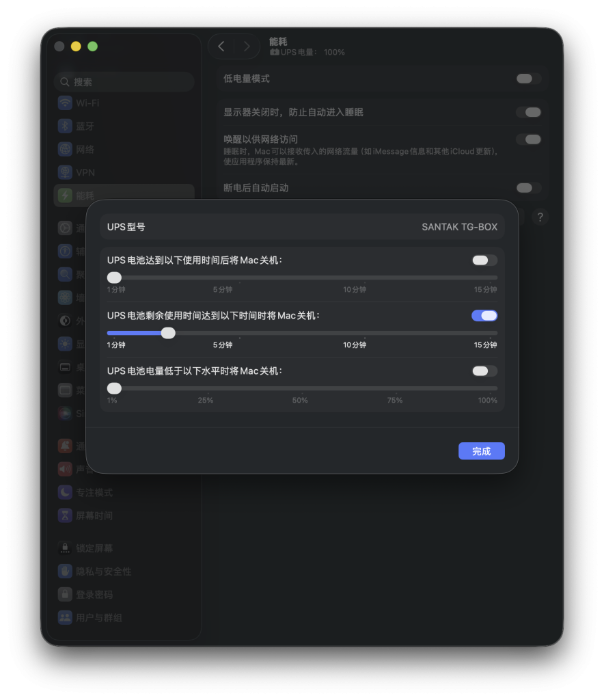Disable shutdown on UPS remaining time toggle
604x700 pixels.
(x=484, y=316)
